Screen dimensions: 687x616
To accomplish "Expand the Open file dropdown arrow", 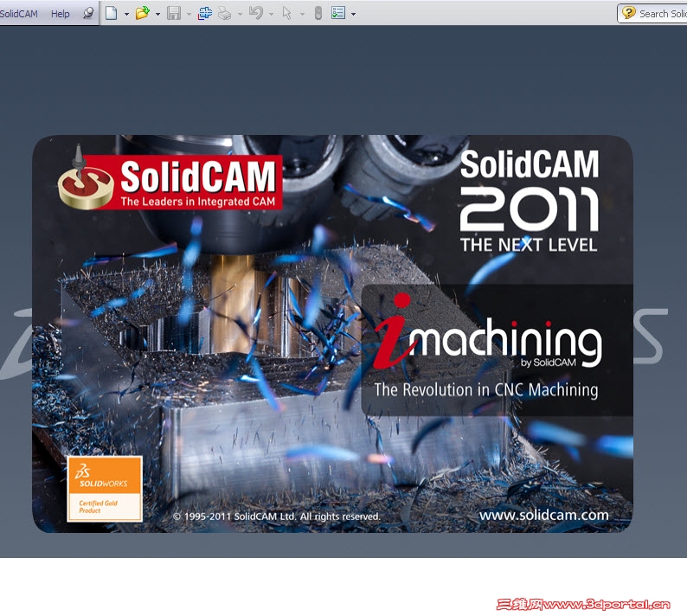I will coord(157,14).
